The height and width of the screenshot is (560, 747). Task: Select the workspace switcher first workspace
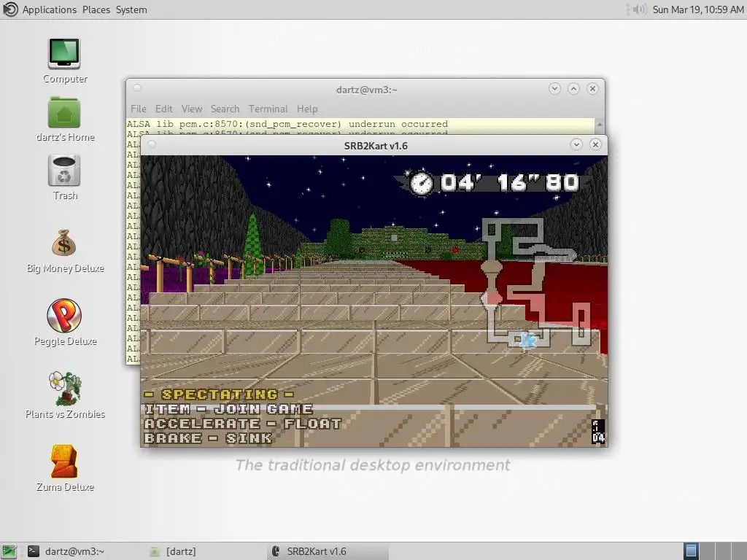[x=691, y=551]
